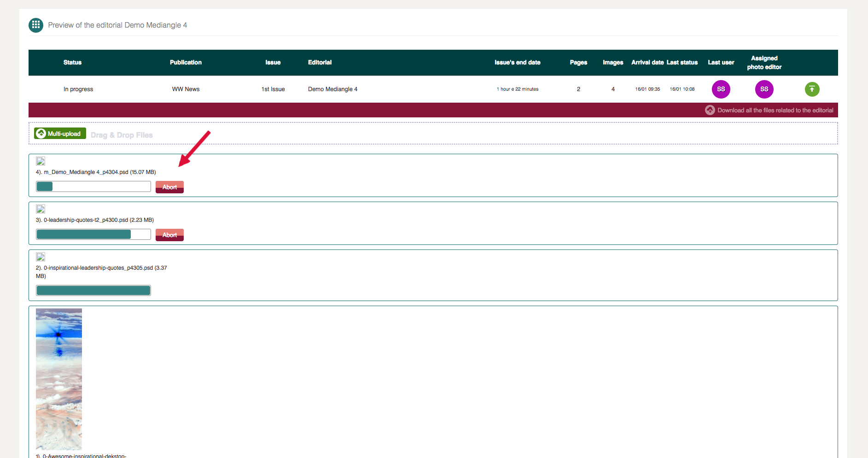Open the Assigned photo editor SS avatar
This screenshot has width=868, height=458.
coord(764,89)
